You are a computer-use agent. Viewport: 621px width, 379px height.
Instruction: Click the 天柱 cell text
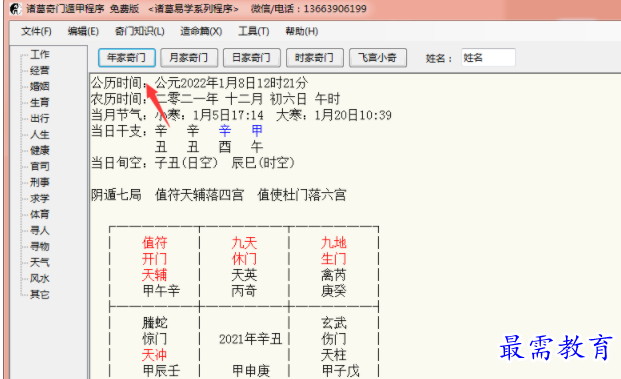(334, 355)
